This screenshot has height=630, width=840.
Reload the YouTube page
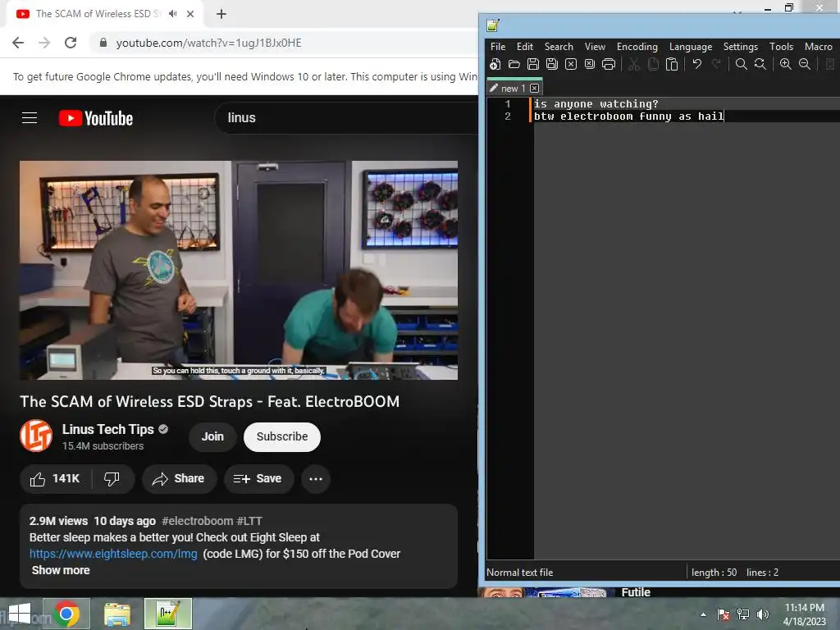point(71,43)
